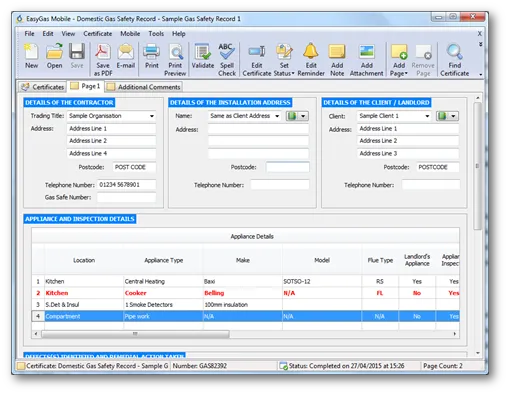Image resolution: width=508 pixels, height=394 pixels.
Task: Click client Address Line 3 field
Action: (408, 154)
